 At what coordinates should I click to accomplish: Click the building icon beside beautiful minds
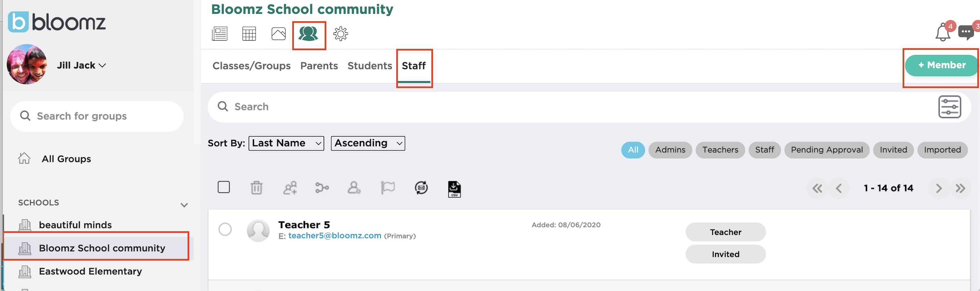coord(25,225)
